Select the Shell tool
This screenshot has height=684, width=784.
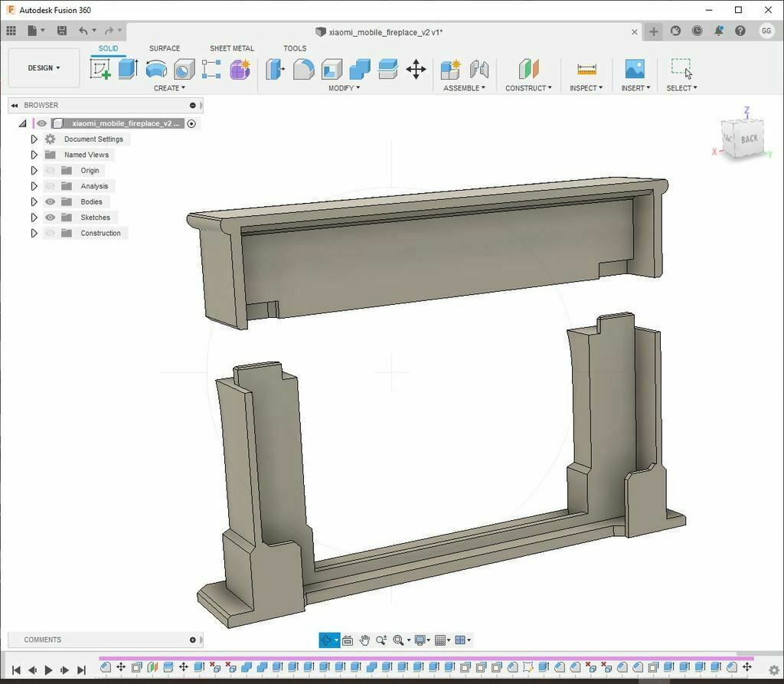(332, 69)
